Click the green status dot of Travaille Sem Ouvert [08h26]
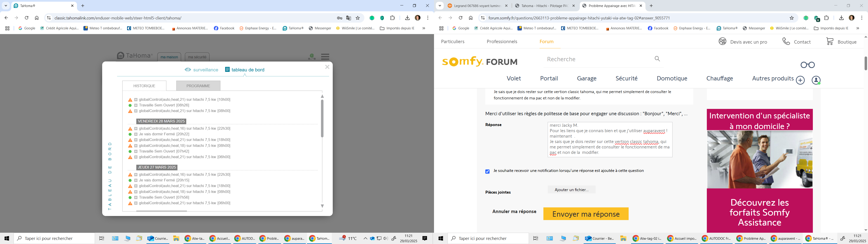This screenshot has height=244, width=868. [x=130, y=106]
